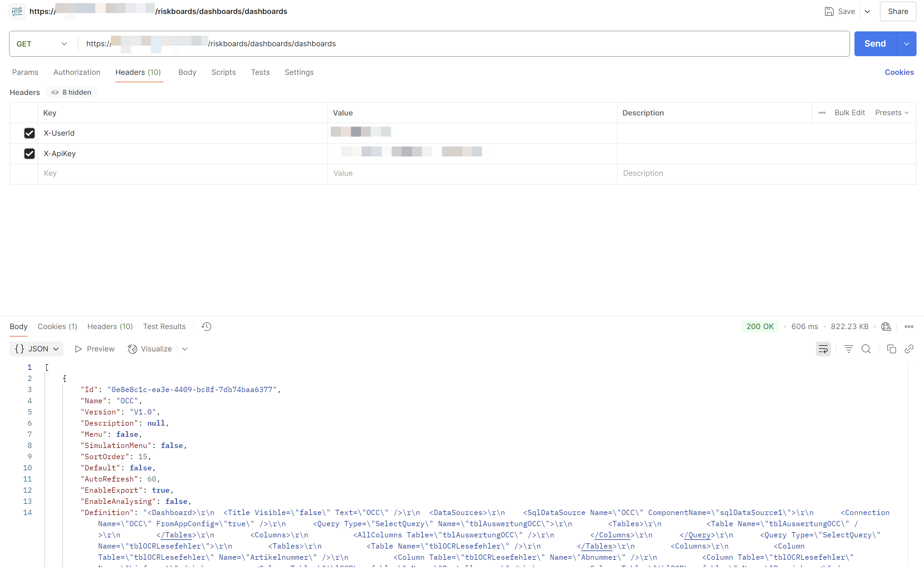The width and height of the screenshot is (924, 570).
Task: Click the network globe lock icon
Action: pyautogui.click(x=886, y=327)
